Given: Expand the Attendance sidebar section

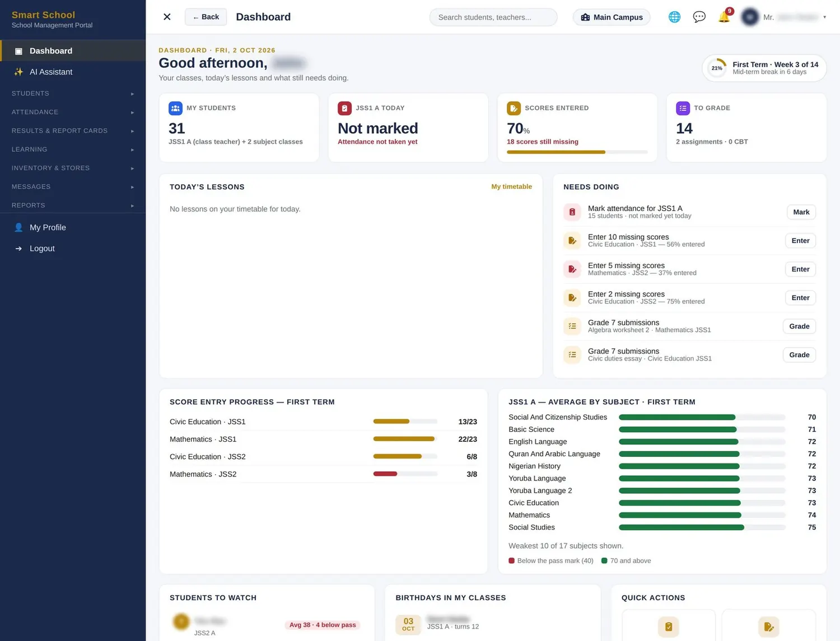Looking at the screenshot, I should [x=73, y=112].
